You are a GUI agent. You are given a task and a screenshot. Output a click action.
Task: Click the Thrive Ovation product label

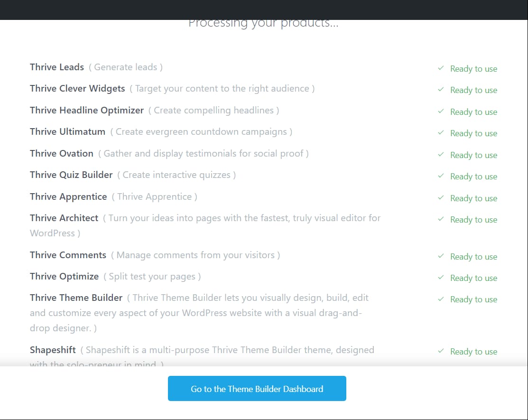61,153
